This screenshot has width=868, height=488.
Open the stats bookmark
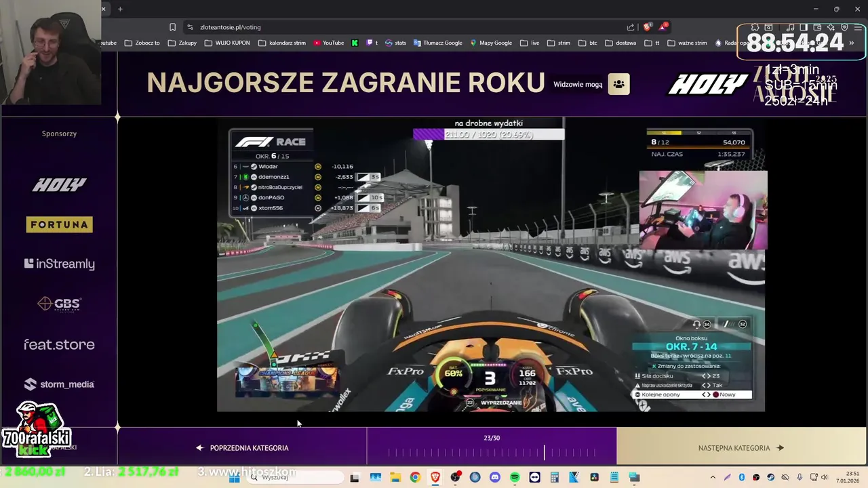395,43
